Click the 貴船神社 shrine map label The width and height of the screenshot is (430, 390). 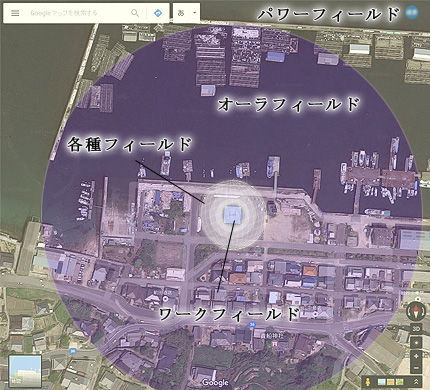[x=272, y=336]
